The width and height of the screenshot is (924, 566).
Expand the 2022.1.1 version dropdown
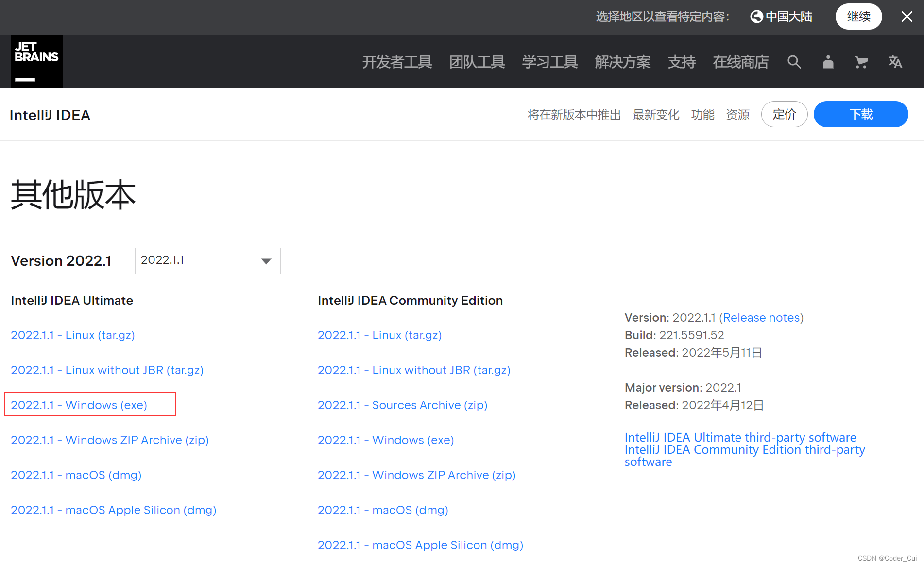207,261
